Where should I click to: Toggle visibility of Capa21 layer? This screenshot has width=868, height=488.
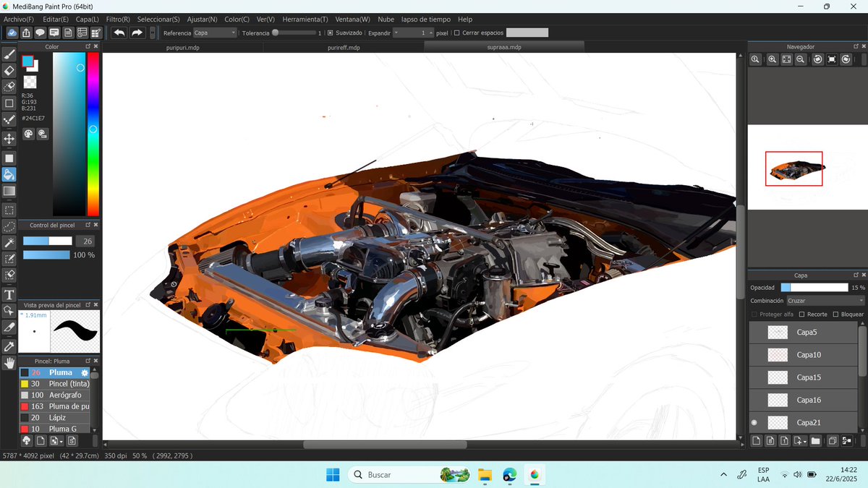(x=754, y=422)
